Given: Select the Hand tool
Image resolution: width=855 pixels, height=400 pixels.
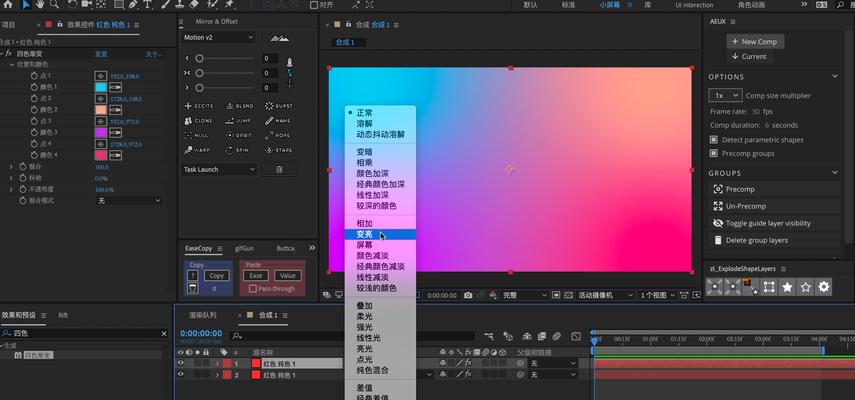Looking at the screenshot, I should click(x=40, y=4).
